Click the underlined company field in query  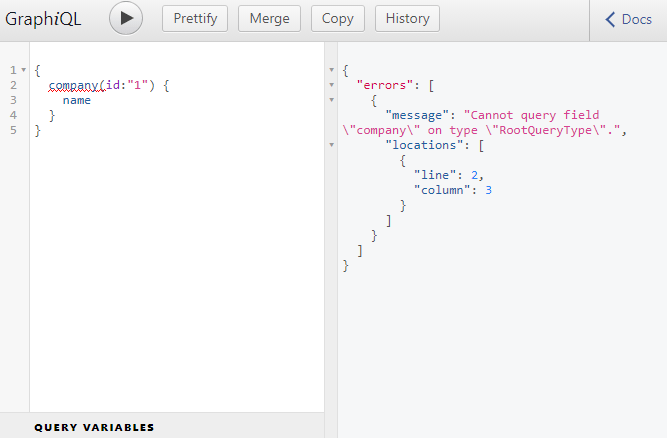(73, 86)
